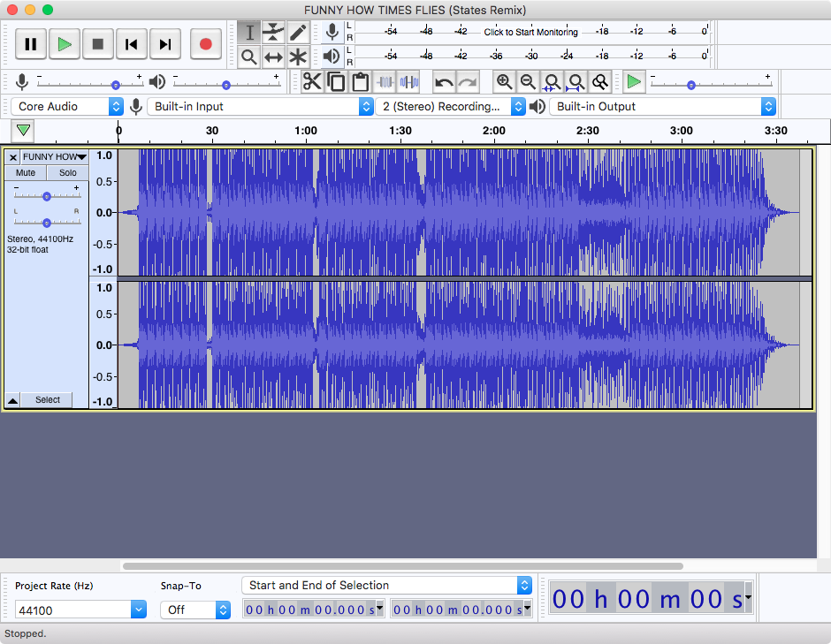Click the Cut scissors icon
831x644 pixels.
312,82
